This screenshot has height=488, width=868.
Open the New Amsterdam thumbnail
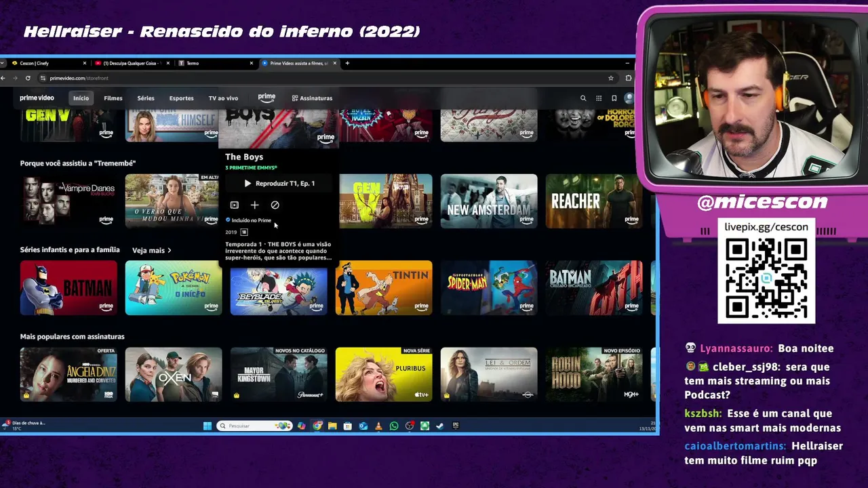[489, 201]
